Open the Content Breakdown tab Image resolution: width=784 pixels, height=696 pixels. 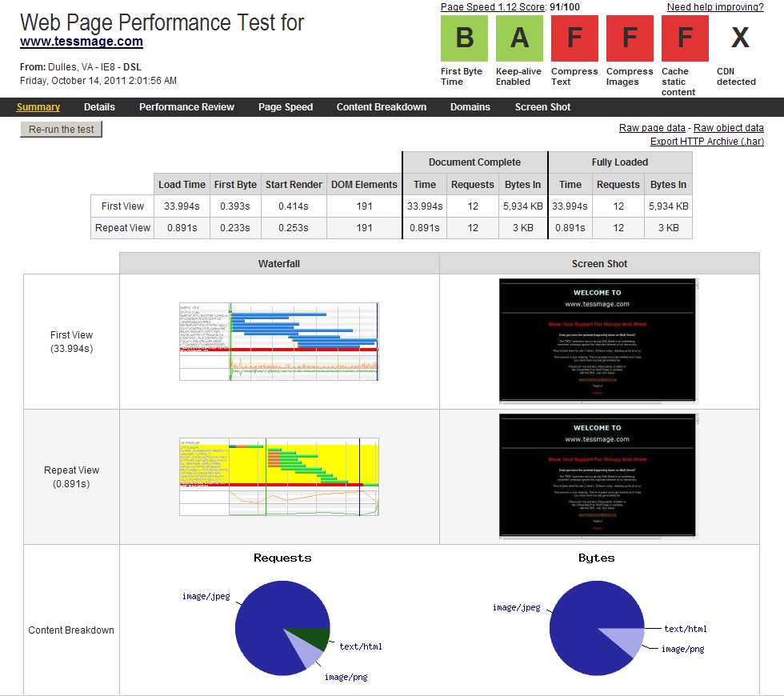pos(381,107)
